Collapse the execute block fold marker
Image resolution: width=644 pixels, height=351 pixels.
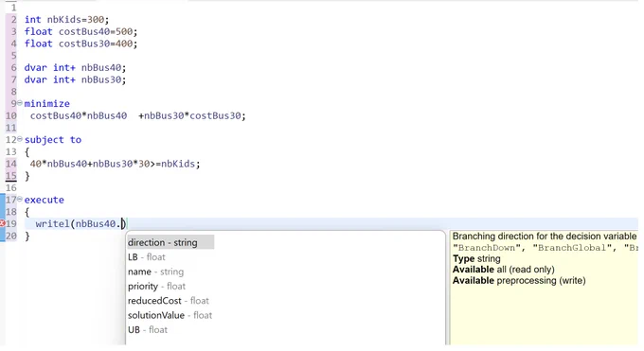click(20, 199)
